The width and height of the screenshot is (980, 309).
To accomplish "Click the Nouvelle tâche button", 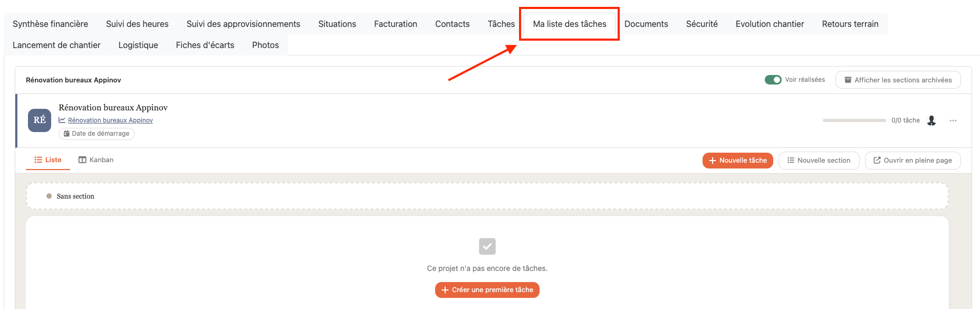I will (738, 161).
